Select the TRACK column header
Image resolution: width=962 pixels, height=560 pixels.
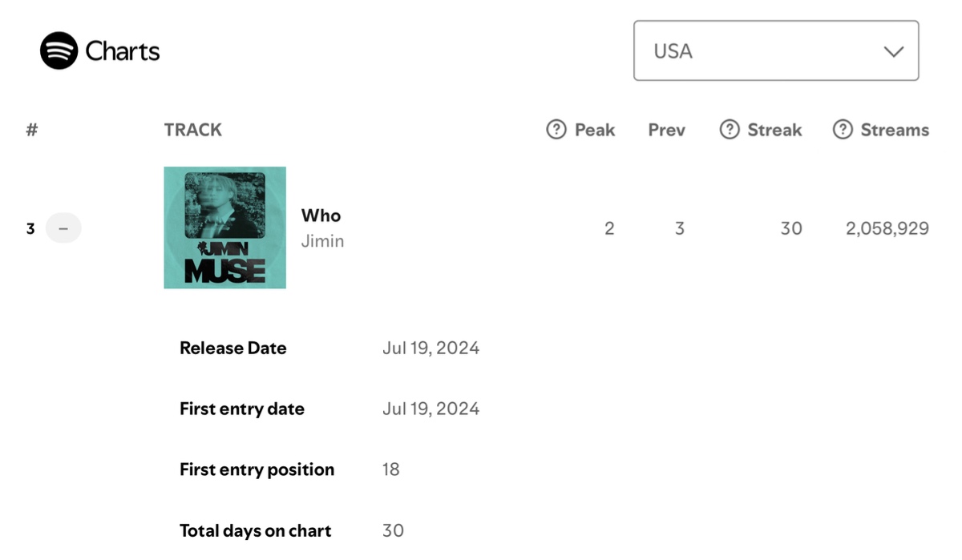click(192, 130)
